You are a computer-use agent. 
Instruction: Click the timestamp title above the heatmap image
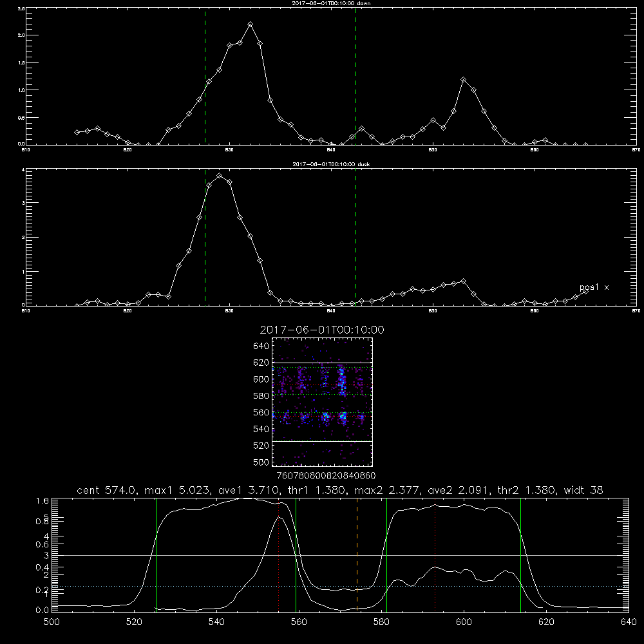click(x=322, y=330)
